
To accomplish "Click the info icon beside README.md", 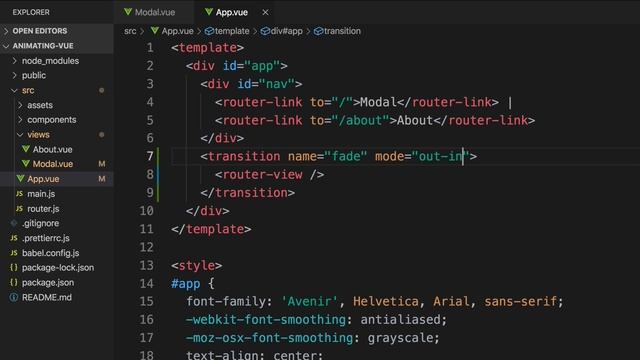I will click(14, 297).
